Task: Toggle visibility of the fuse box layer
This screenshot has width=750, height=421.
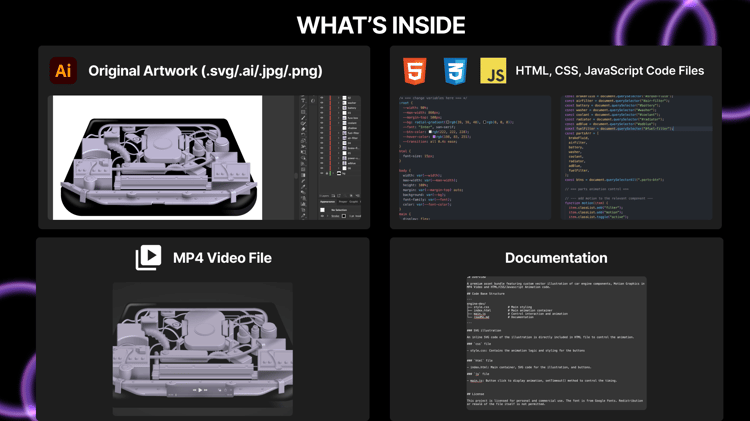Action: click(322, 118)
